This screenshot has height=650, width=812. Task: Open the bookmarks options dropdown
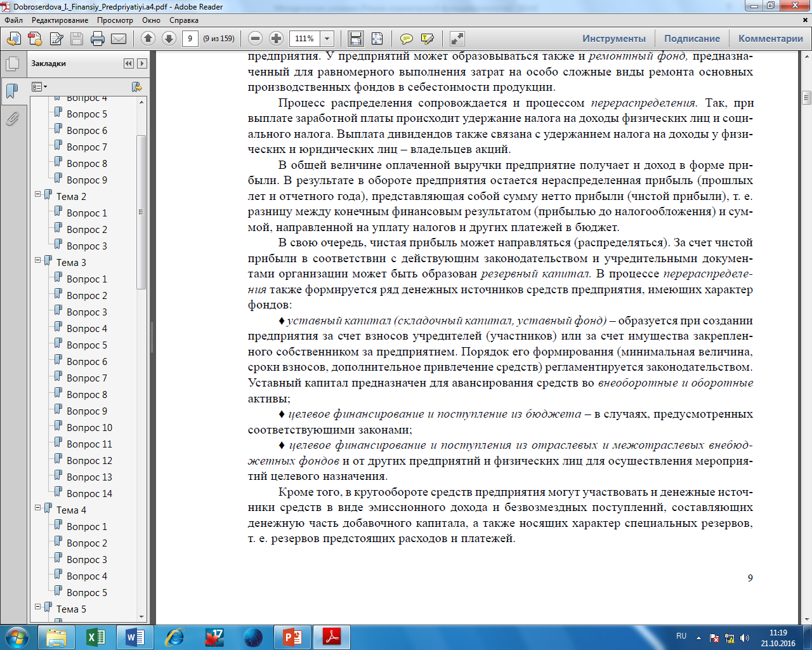pos(39,87)
